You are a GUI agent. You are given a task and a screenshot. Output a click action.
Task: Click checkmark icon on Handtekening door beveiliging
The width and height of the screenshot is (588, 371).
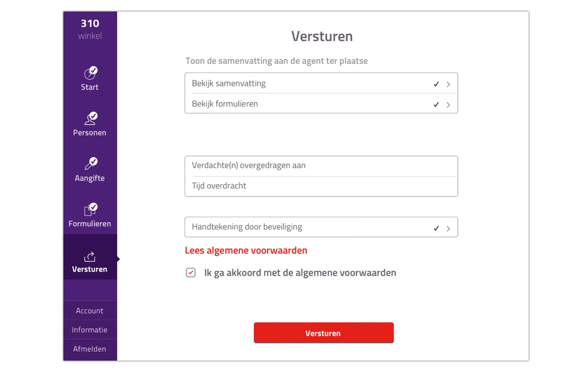tap(436, 228)
